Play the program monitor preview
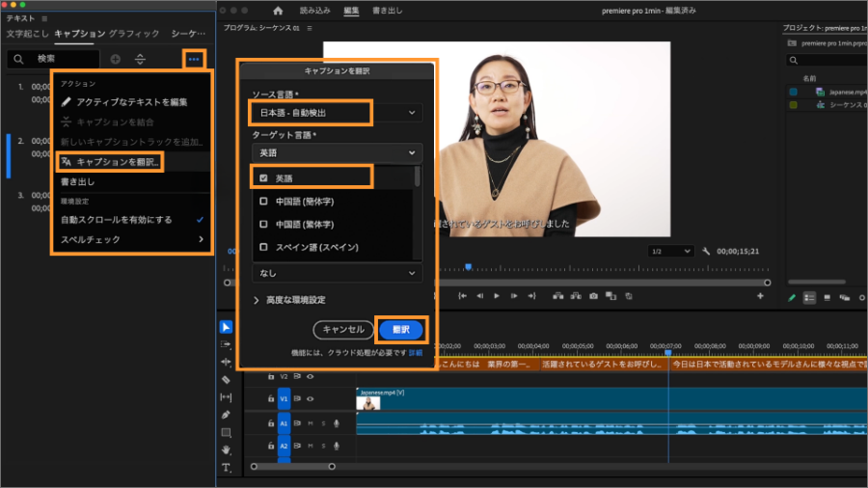 point(497,296)
